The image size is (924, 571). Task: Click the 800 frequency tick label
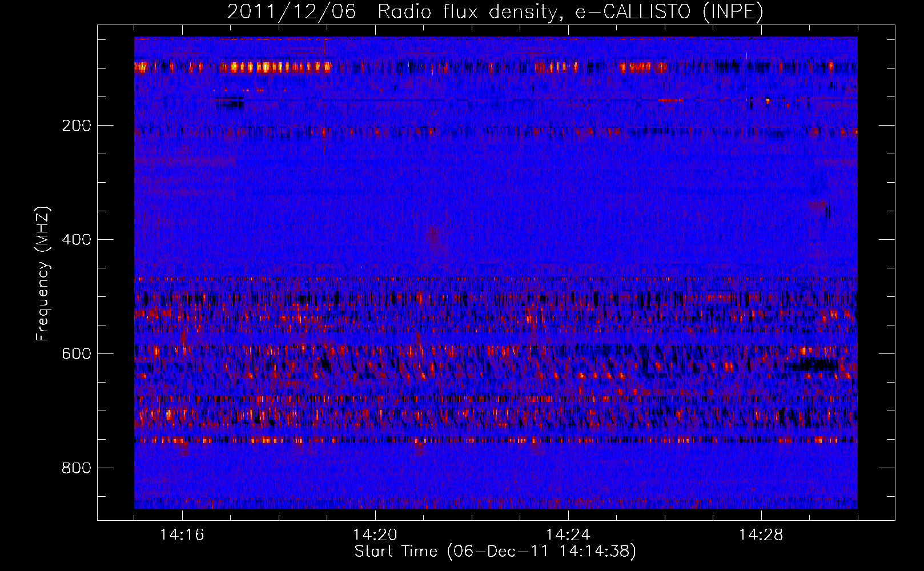pyautogui.click(x=77, y=468)
